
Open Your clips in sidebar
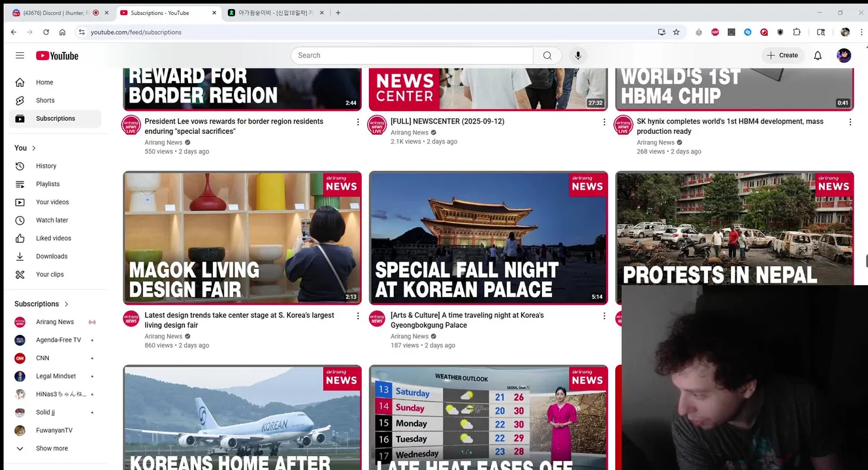pos(55,275)
